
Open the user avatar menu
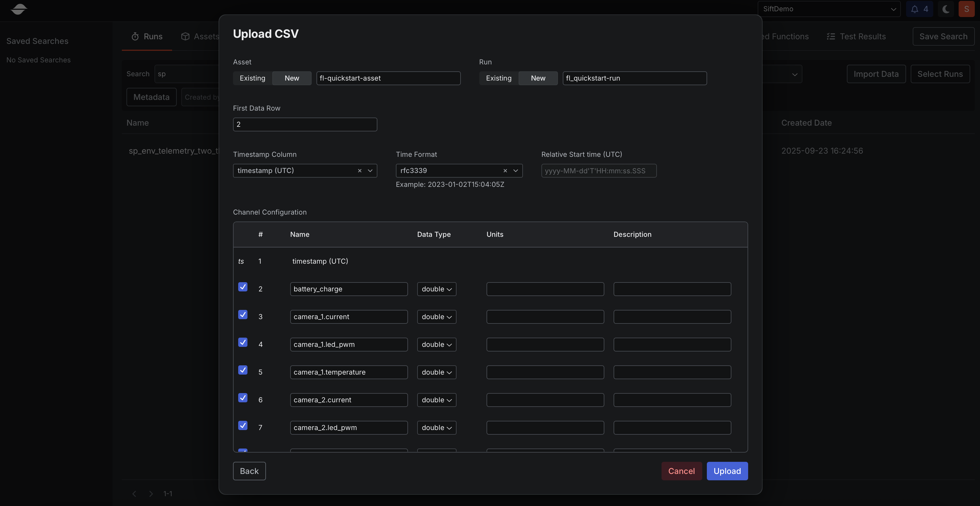coord(966,9)
